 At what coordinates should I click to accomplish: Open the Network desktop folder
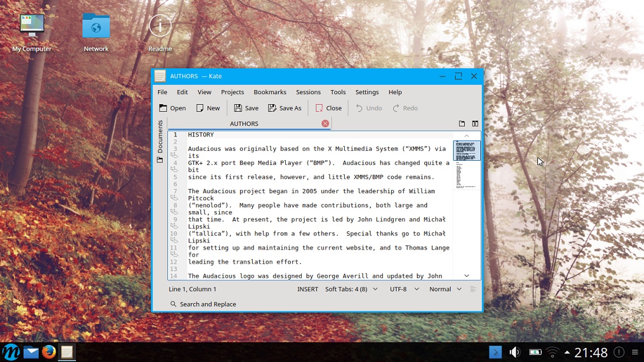(96, 33)
